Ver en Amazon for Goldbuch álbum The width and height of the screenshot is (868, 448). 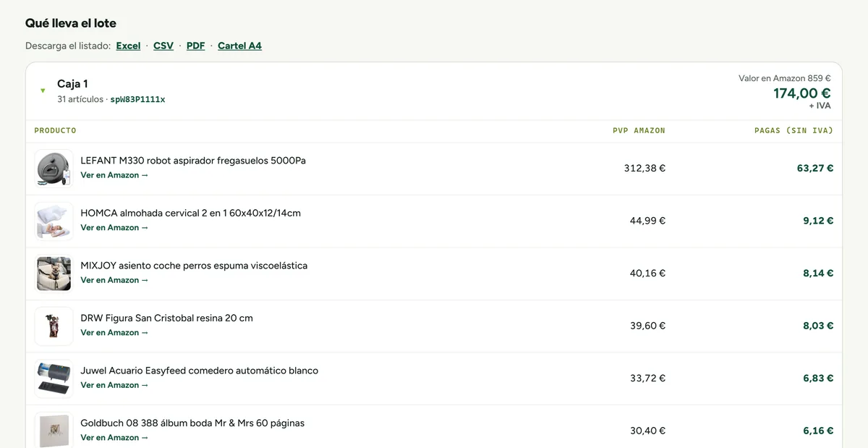(x=114, y=437)
